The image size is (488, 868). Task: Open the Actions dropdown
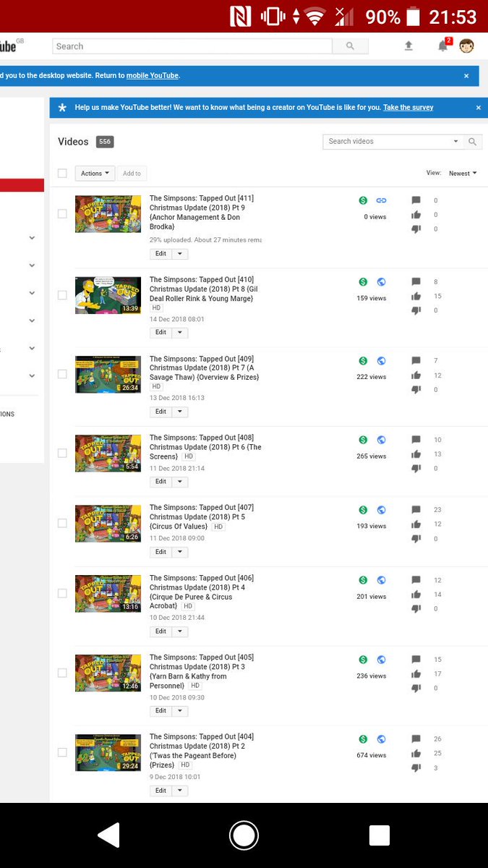click(95, 174)
